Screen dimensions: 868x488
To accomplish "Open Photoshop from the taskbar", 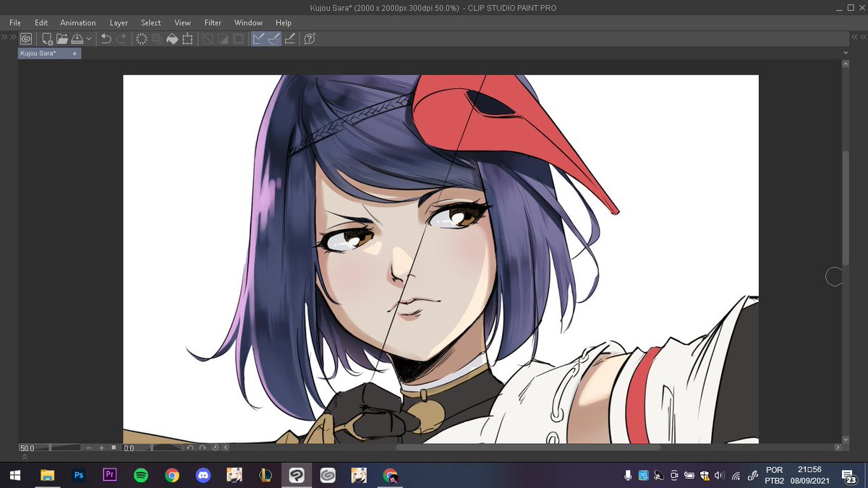I will [x=79, y=476].
